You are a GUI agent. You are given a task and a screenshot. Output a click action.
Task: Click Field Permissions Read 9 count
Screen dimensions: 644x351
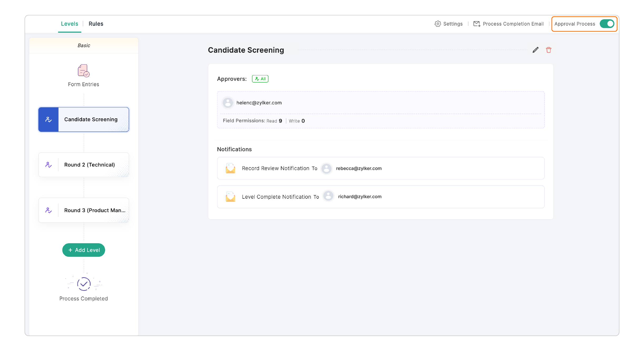point(280,121)
